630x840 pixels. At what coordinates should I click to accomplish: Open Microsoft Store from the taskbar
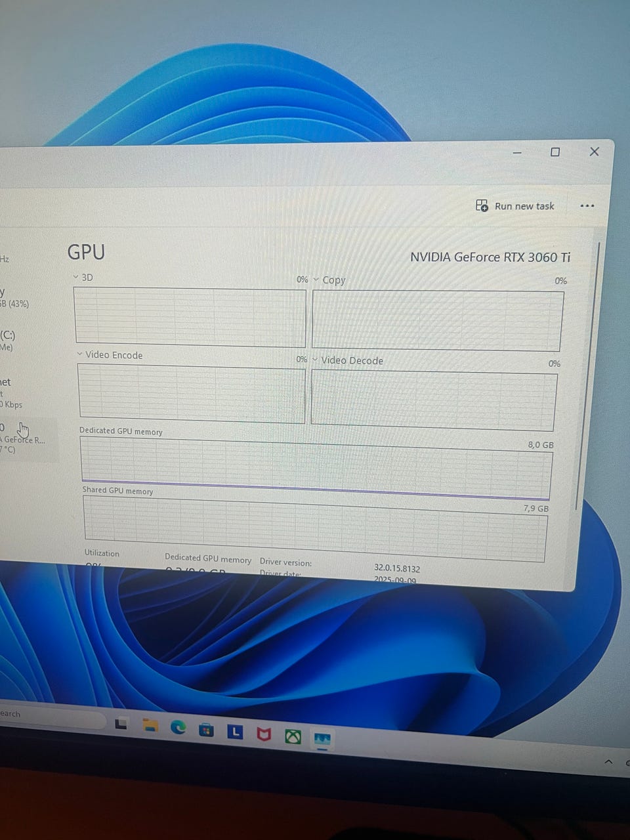(206, 729)
